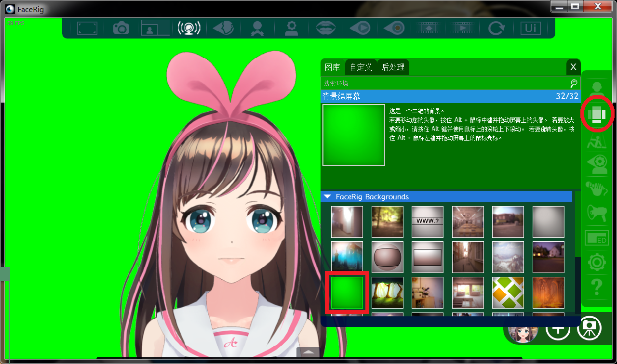Close the environment gallery panel with X
The width and height of the screenshot is (617, 364).
[x=573, y=67]
